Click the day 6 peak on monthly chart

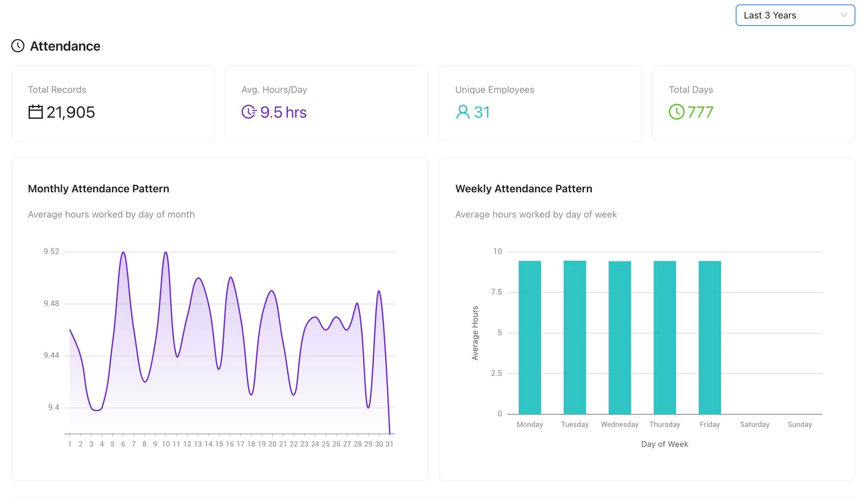(123, 253)
